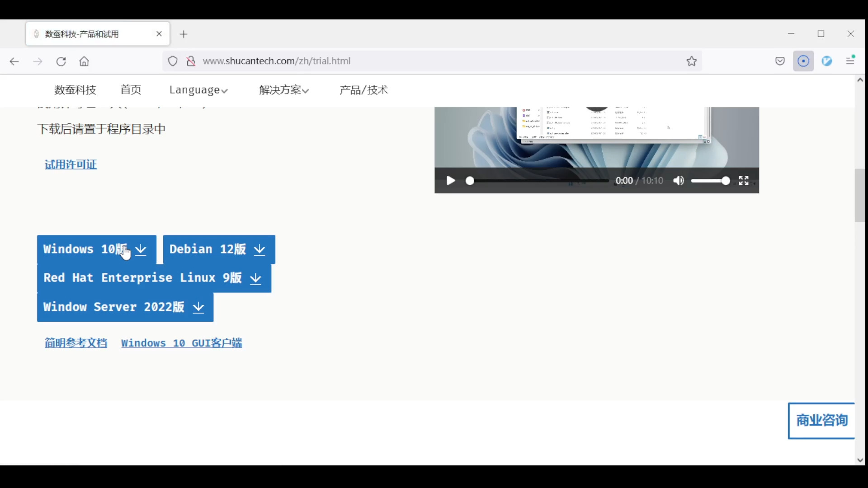Expand the Language dropdown menu
Viewport: 868px width, 488px height.
click(198, 90)
